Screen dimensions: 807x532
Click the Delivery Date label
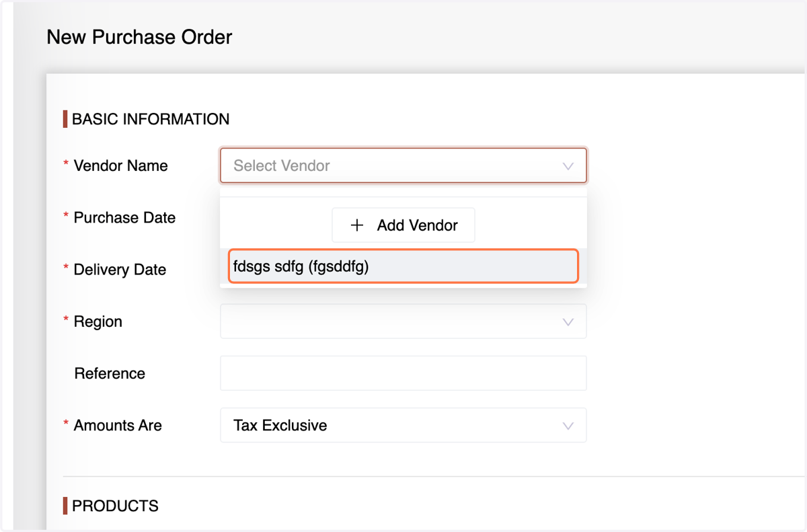(x=120, y=270)
